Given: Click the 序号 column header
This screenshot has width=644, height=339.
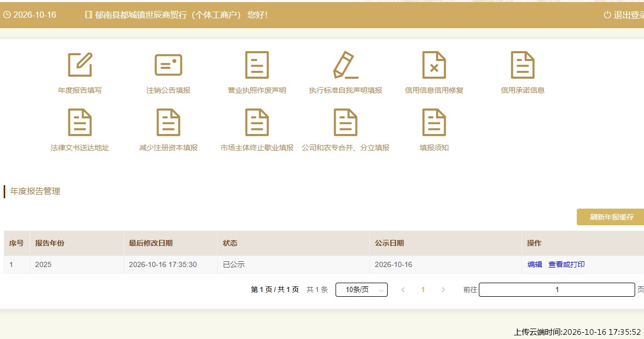Looking at the screenshot, I should coord(17,243).
